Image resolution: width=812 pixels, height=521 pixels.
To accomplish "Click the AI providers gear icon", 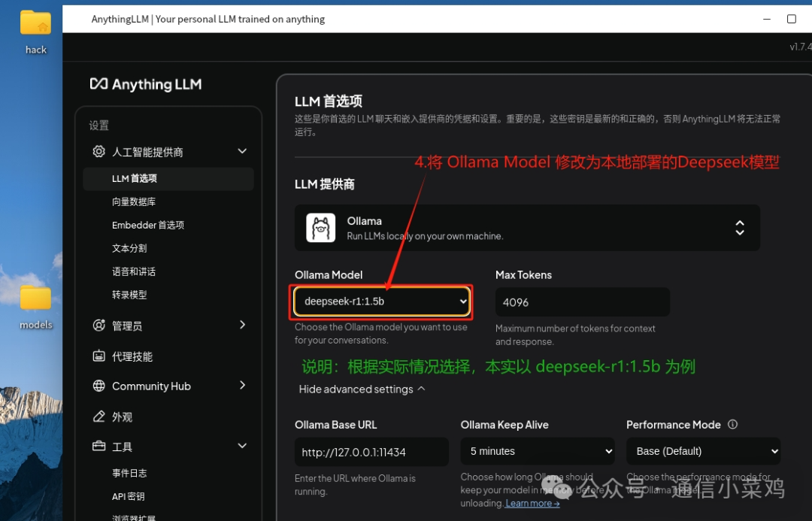I will pos(98,151).
